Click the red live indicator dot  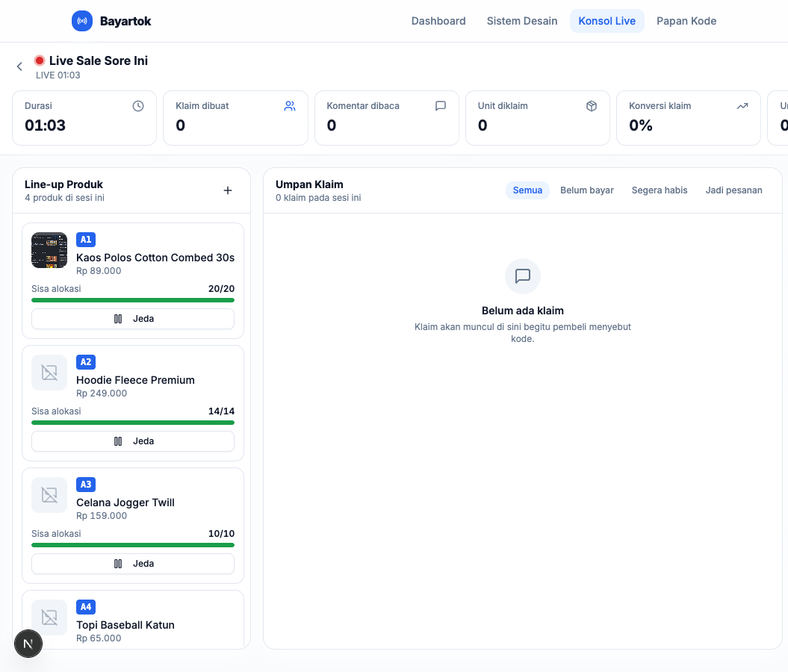39,60
